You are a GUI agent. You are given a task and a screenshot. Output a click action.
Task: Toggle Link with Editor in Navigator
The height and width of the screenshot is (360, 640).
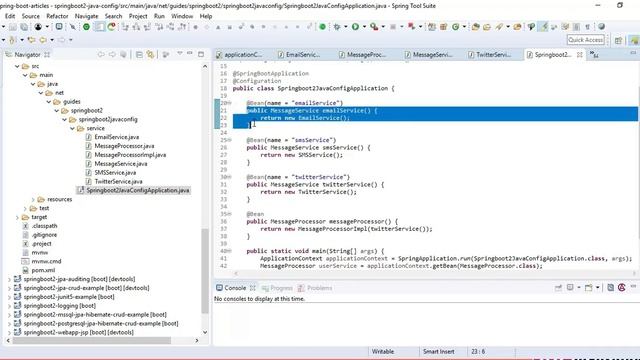coord(151,55)
